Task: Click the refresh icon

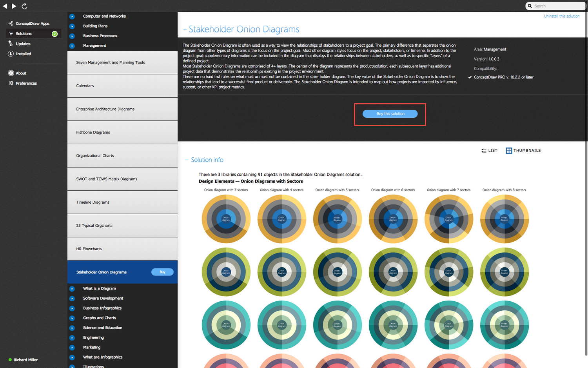Action: pyautogui.click(x=24, y=6)
